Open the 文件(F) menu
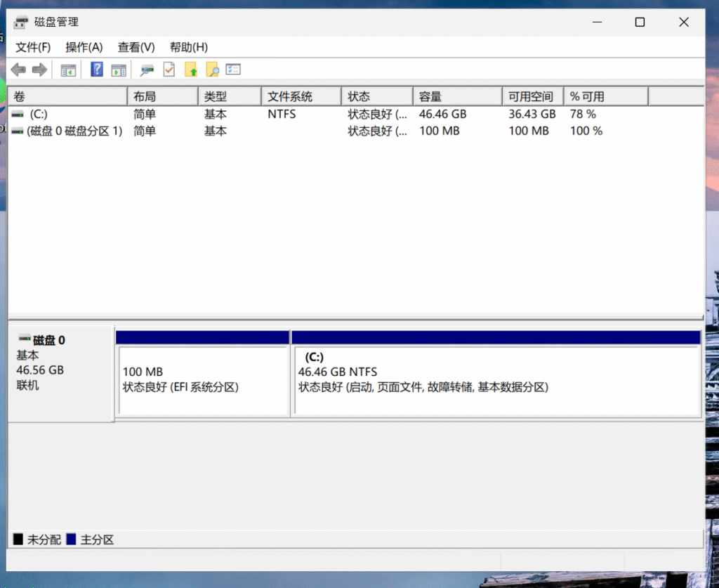 33,47
